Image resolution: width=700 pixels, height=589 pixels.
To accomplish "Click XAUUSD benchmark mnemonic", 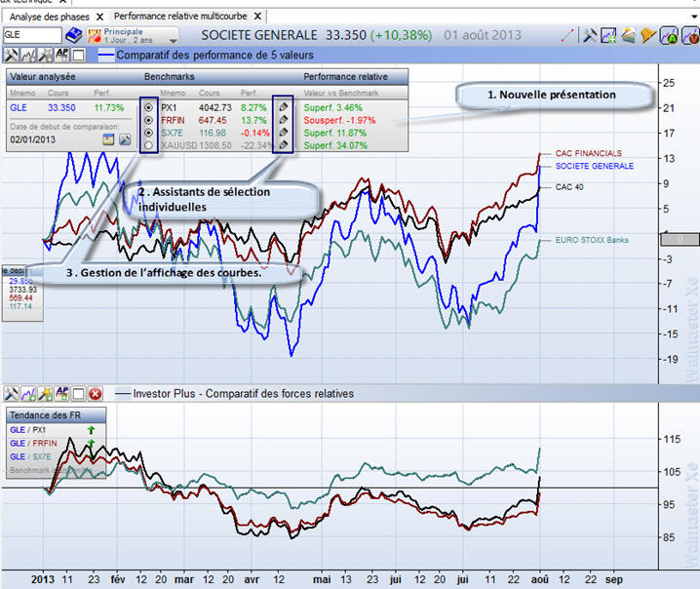I will 178,145.
